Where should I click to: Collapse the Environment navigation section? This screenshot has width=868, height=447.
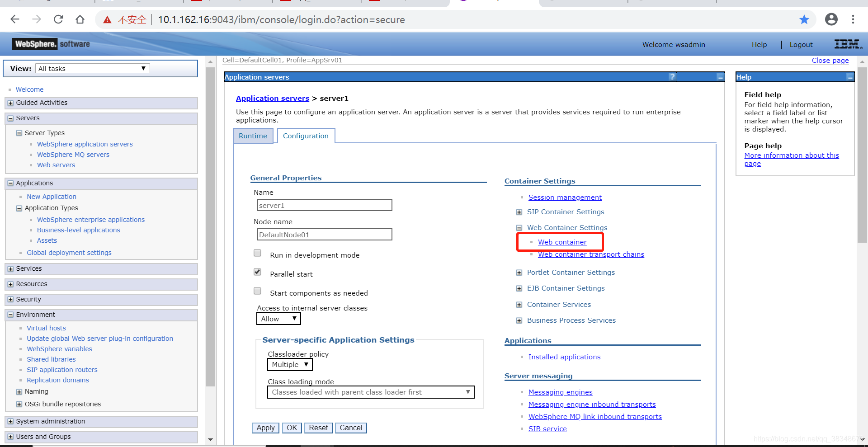point(10,315)
